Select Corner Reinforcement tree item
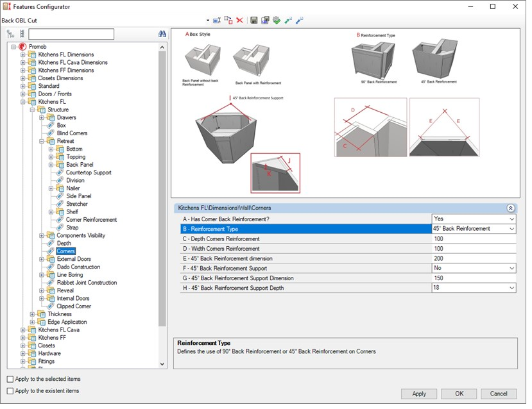Screen dimensions: 532x409 coord(91,220)
